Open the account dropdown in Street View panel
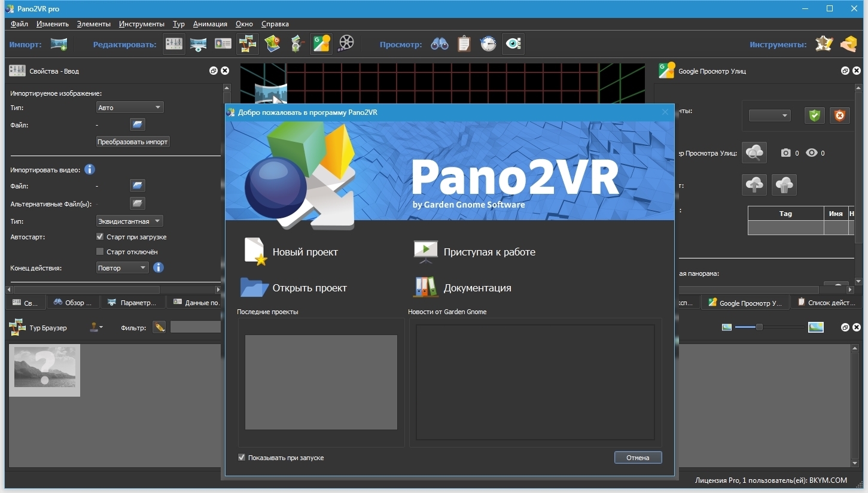This screenshot has width=868, height=493. (x=769, y=115)
